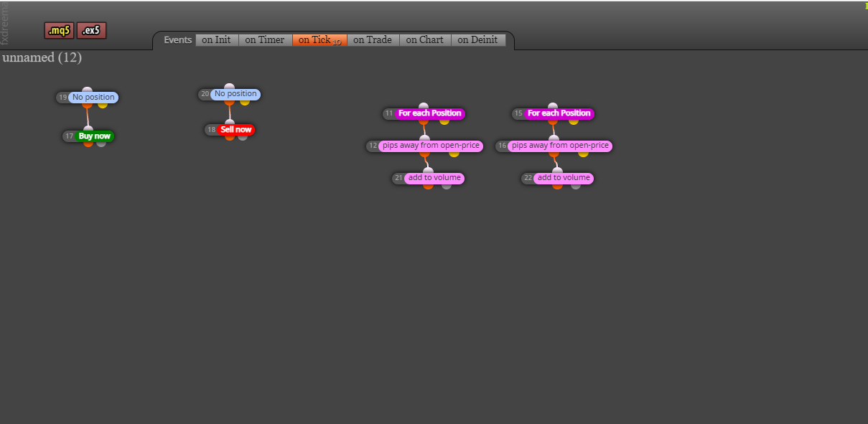Click gray output connector under Buy now

(x=101, y=143)
